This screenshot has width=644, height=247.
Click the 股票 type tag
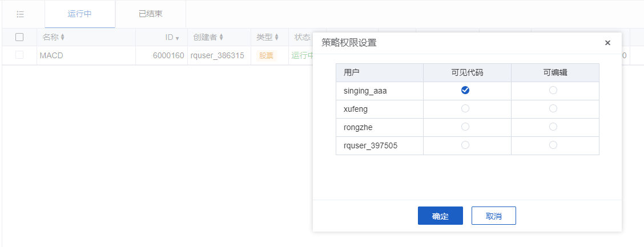(x=266, y=56)
